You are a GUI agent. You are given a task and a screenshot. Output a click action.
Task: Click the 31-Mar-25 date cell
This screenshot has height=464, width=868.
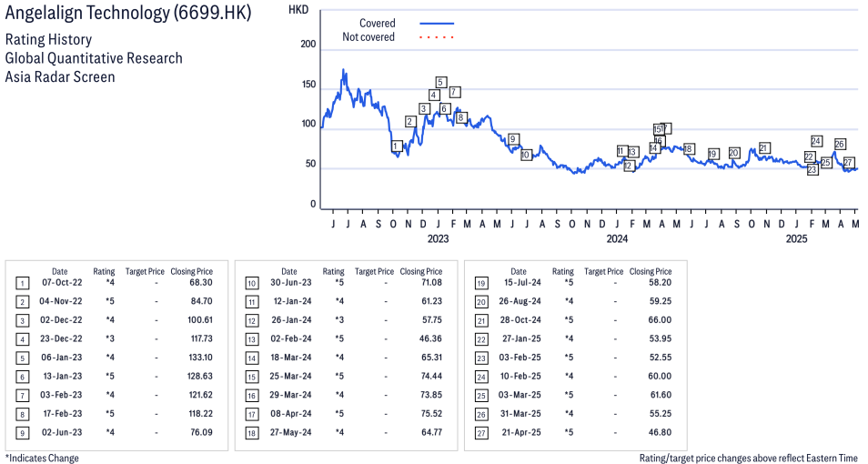pyautogui.click(x=520, y=414)
